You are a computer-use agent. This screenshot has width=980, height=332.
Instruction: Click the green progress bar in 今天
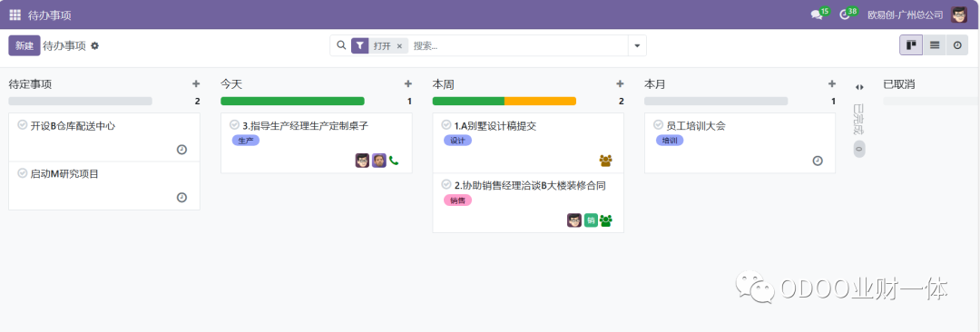coord(292,102)
